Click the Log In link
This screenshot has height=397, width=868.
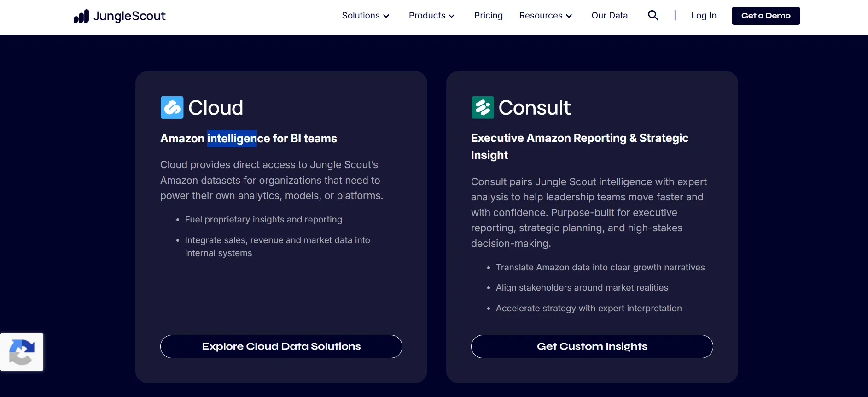click(x=704, y=16)
